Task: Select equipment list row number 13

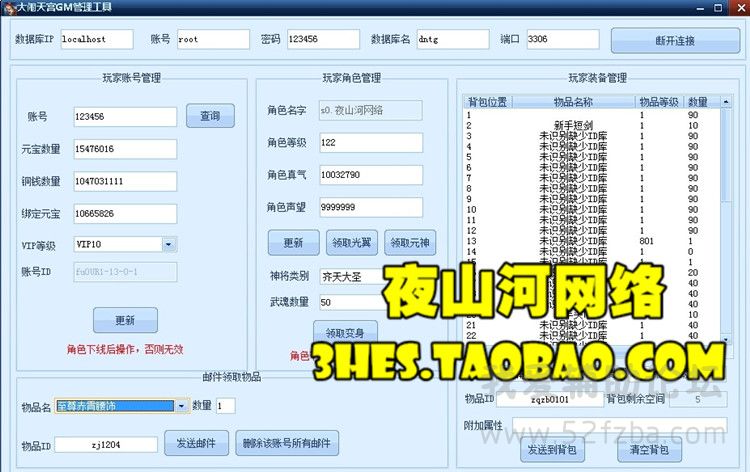Action: 591,241
